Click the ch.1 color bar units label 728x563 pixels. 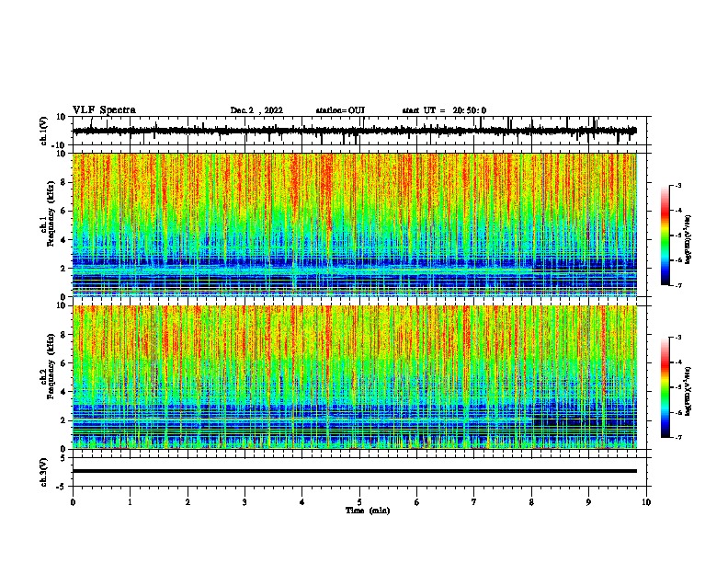pos(688,239)
